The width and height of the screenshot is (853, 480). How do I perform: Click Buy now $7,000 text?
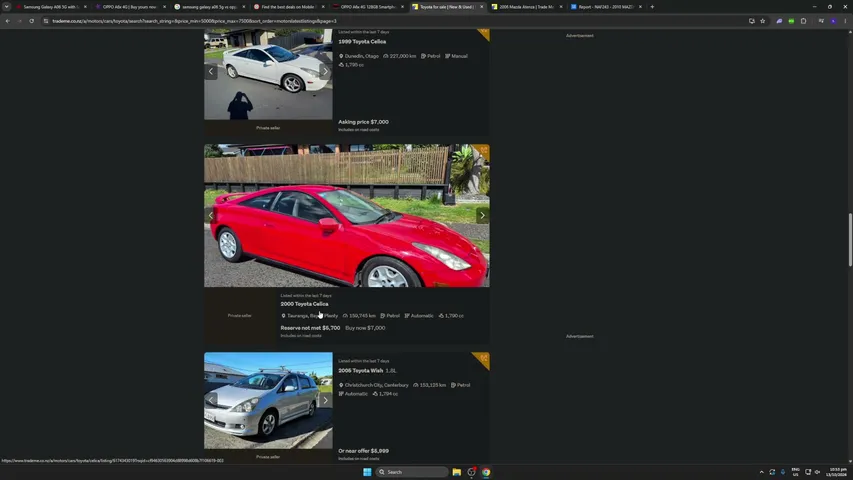365,328
